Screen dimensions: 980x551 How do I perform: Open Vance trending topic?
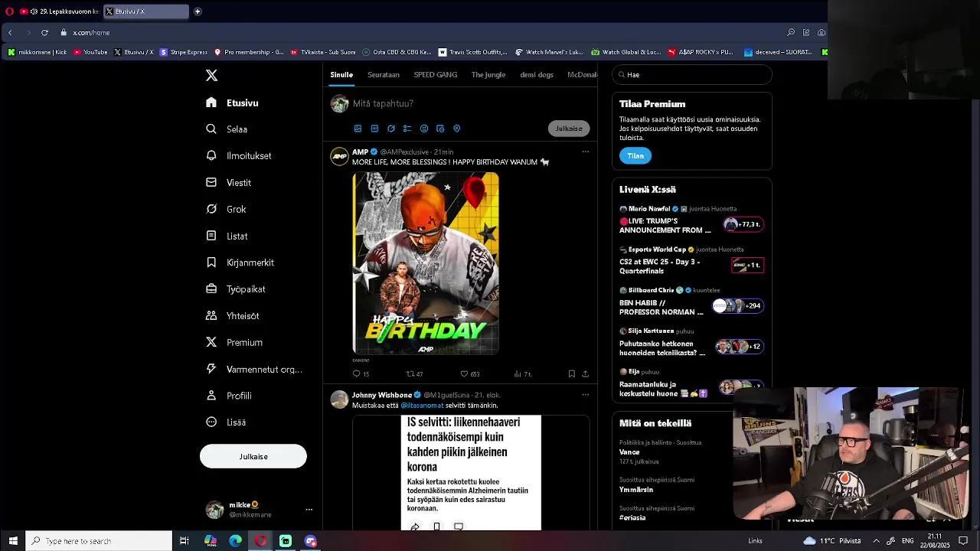[x=629, y=452]
